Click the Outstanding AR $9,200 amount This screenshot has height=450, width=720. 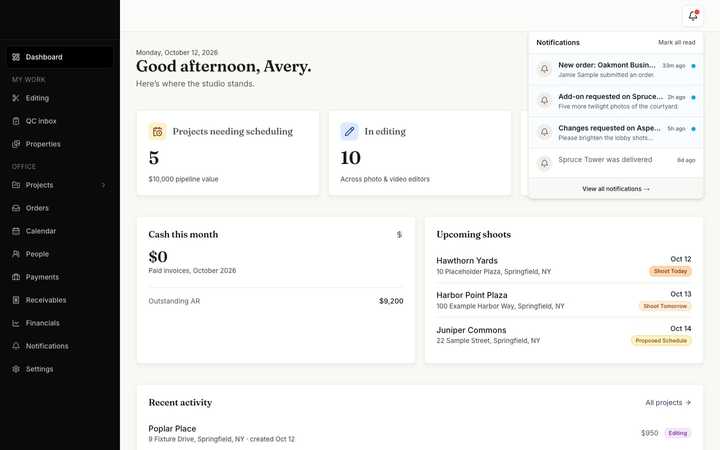click(391, 301)
